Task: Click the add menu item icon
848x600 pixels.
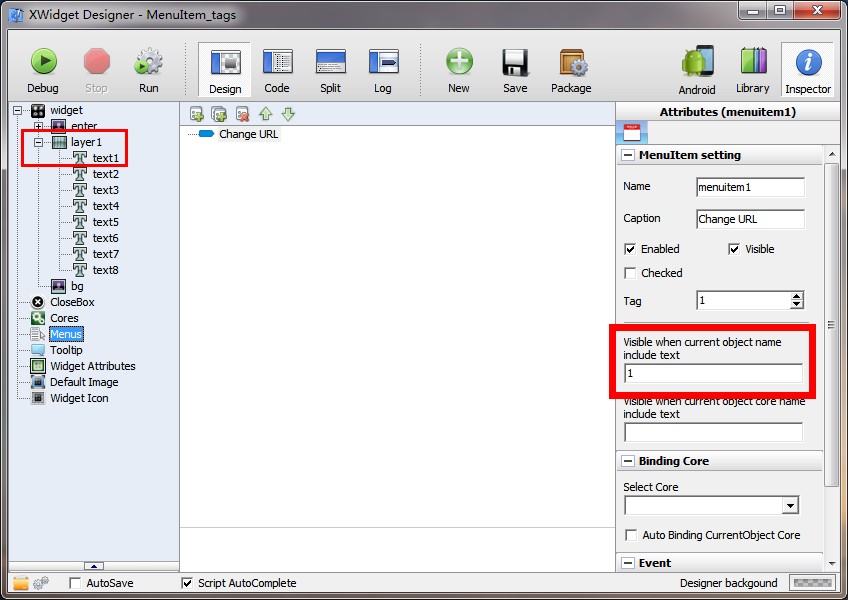Action: 196,114
